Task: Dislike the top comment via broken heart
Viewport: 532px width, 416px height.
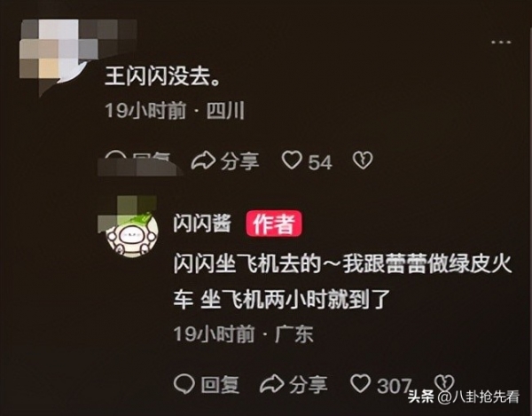Action: [363, 161]
